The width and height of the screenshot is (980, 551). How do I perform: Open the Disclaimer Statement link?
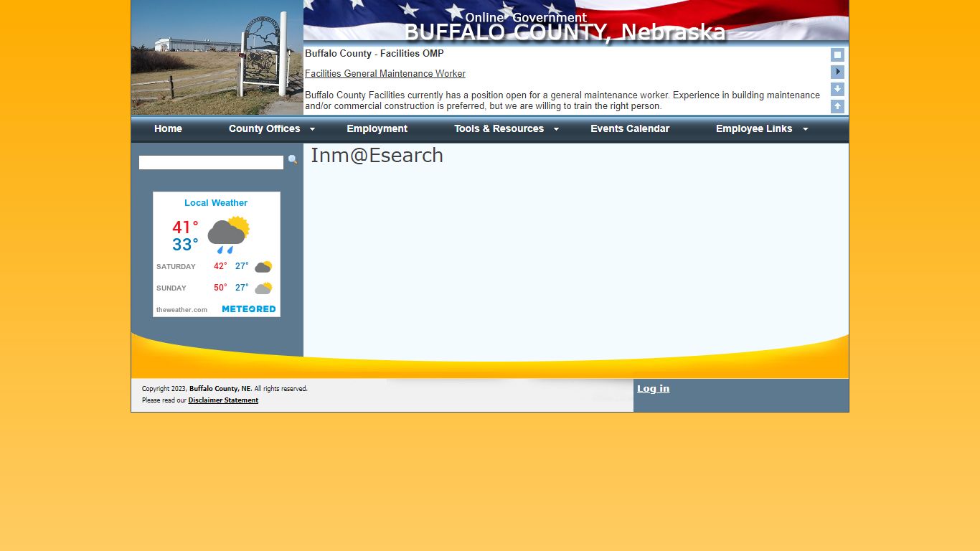(x=223, y=400)
